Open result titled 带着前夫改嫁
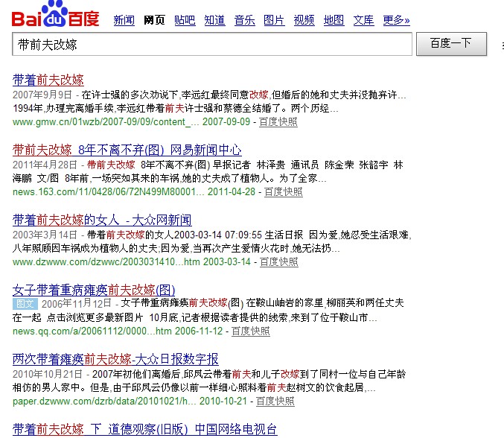504x438 pixels. [x=48, y=80]
